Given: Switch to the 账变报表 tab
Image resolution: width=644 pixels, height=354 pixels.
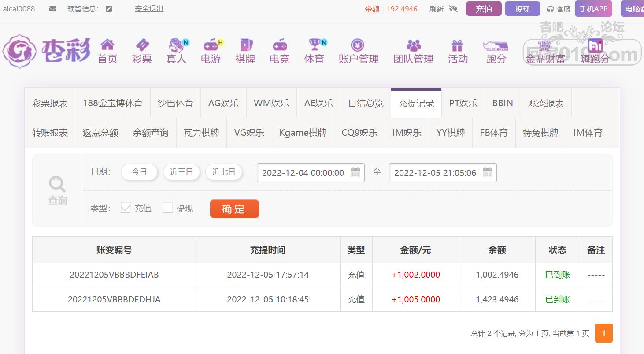Looking at the screenshot, I should click(x=546, y=103).
